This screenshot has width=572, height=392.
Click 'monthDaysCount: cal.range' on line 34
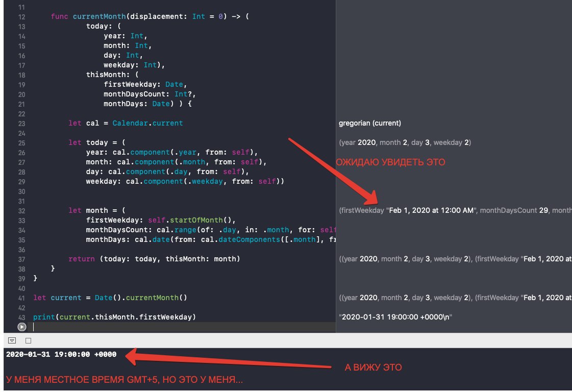[x=141, y=230]
